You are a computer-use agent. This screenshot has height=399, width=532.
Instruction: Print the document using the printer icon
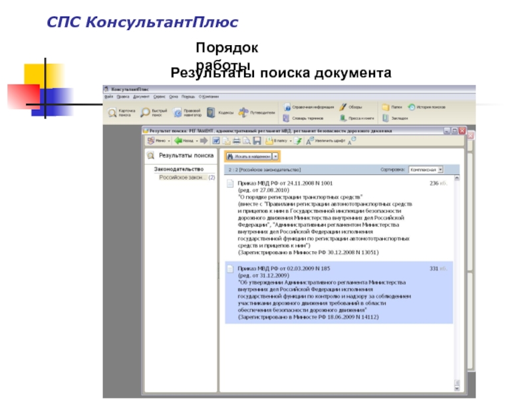point(237,141)
